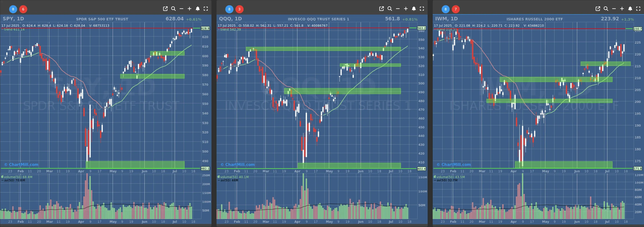Click QQQ support price label 402.4
The width and height of the screenshot is (644, 227).
[421, 169]
